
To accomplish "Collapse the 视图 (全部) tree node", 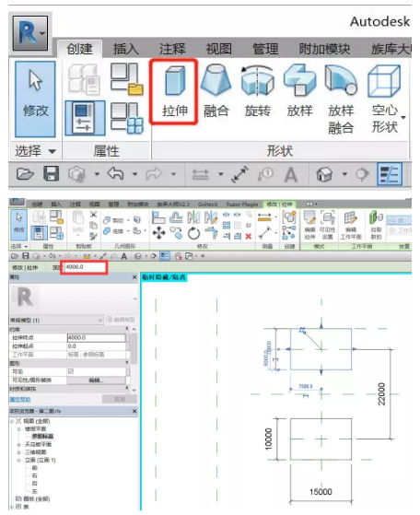I will coord(12,421).
